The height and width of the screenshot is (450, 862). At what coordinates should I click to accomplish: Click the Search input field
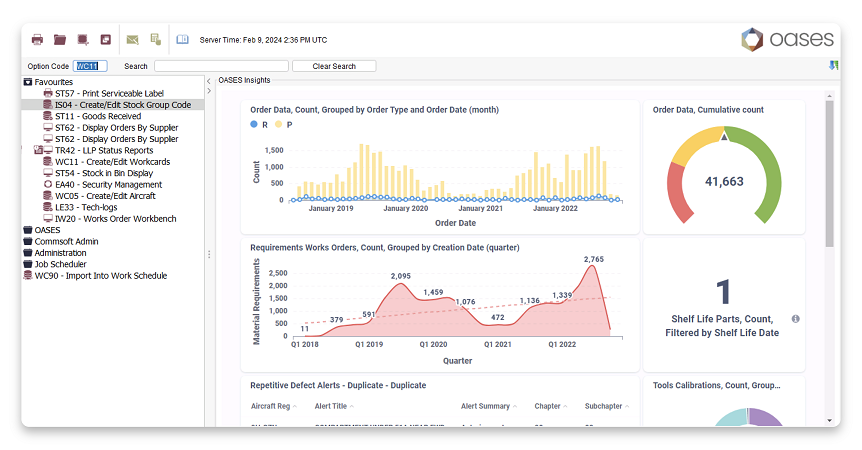222,66
